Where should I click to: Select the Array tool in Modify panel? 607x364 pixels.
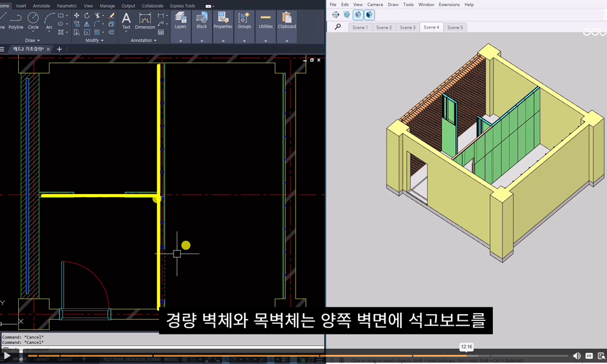point(97,33)
